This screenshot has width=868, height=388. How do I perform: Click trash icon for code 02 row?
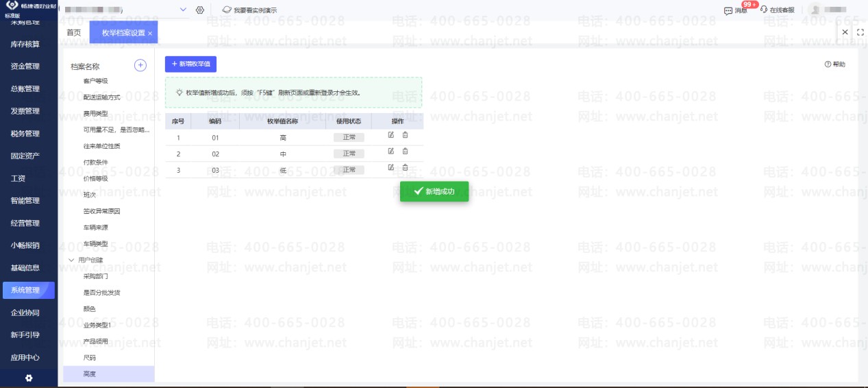coord(405,151)
